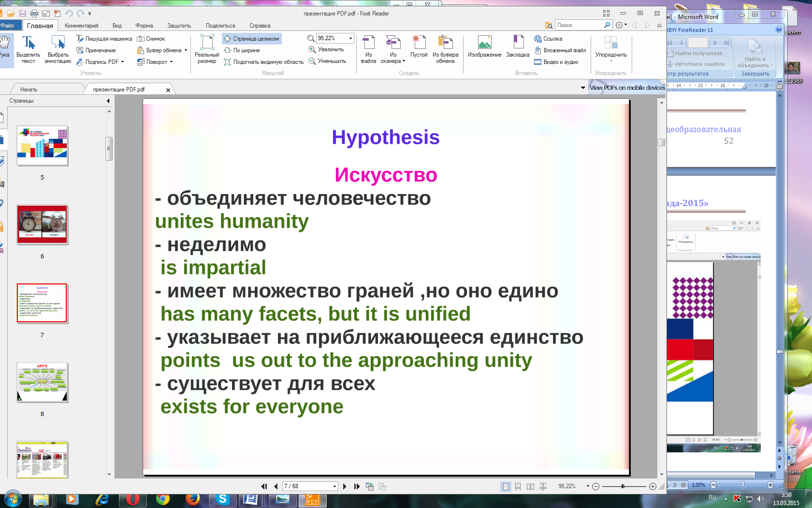Viewport: 812px width, 508px height.
Task: Create PDF Из файла
Action: tap(368, 49)
